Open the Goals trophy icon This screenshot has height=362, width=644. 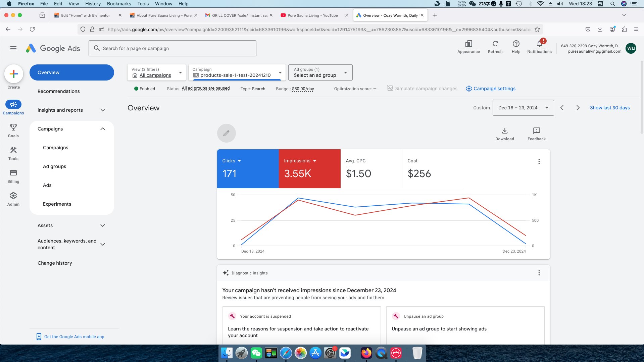13,127
